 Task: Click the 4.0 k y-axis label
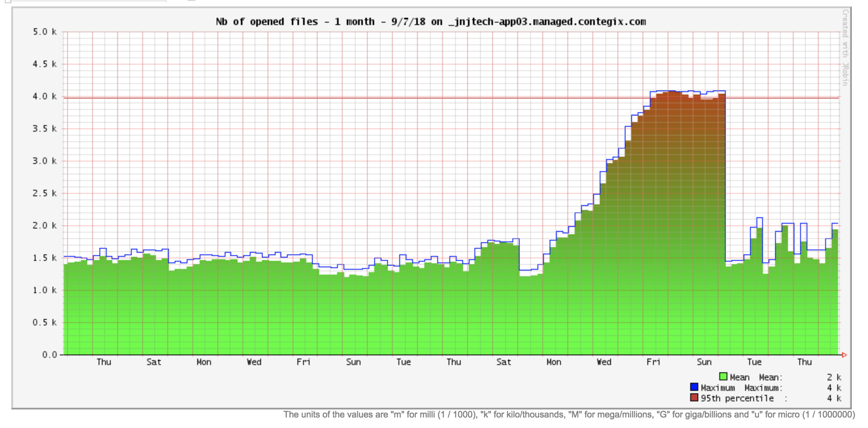tap(44, 97)
